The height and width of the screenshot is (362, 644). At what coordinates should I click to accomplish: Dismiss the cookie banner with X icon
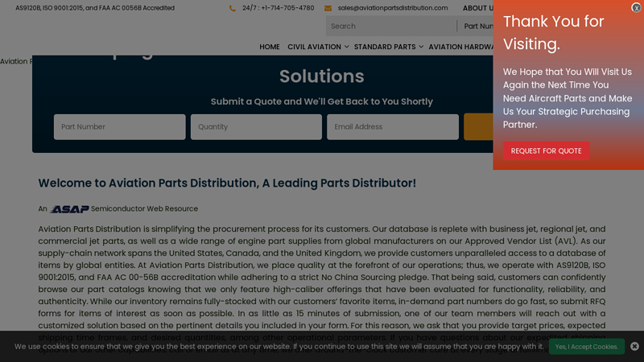(x=634, y=347)
